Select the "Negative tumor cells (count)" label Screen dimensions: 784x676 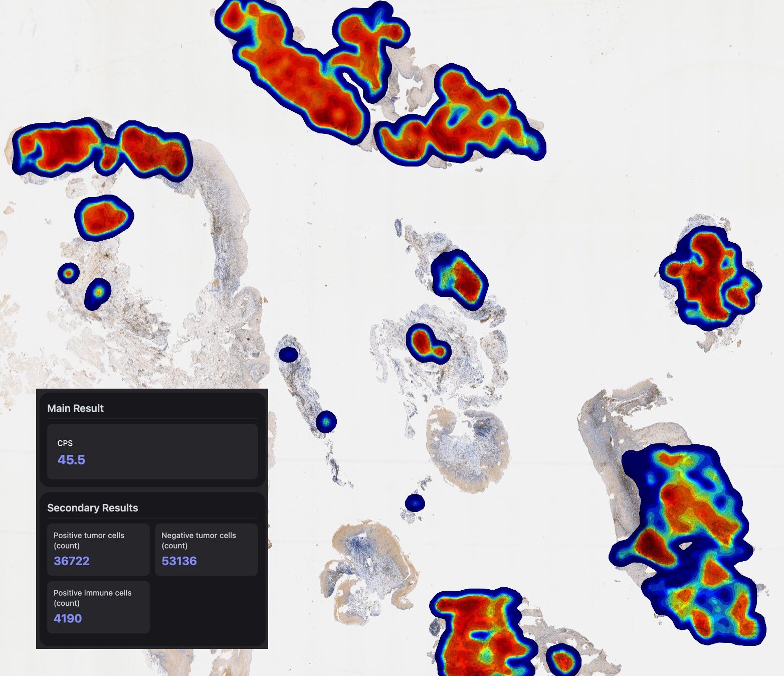(199, 541)
